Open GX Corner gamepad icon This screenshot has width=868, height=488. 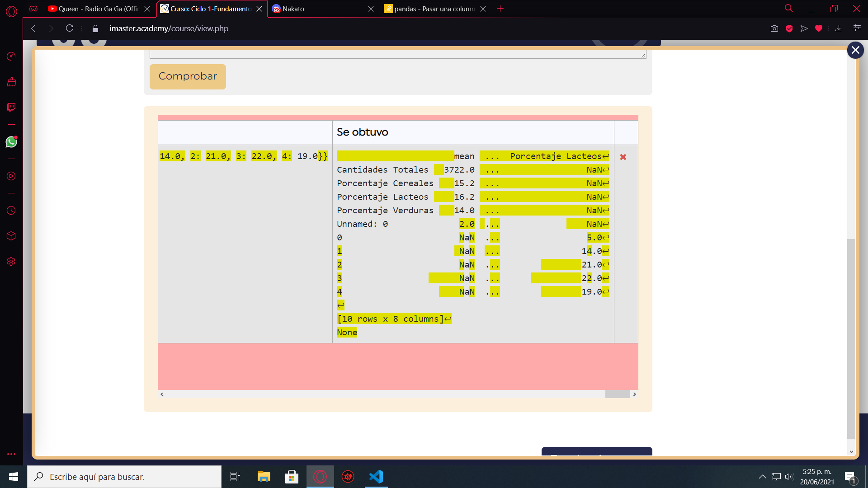click(x=33, y=9)
